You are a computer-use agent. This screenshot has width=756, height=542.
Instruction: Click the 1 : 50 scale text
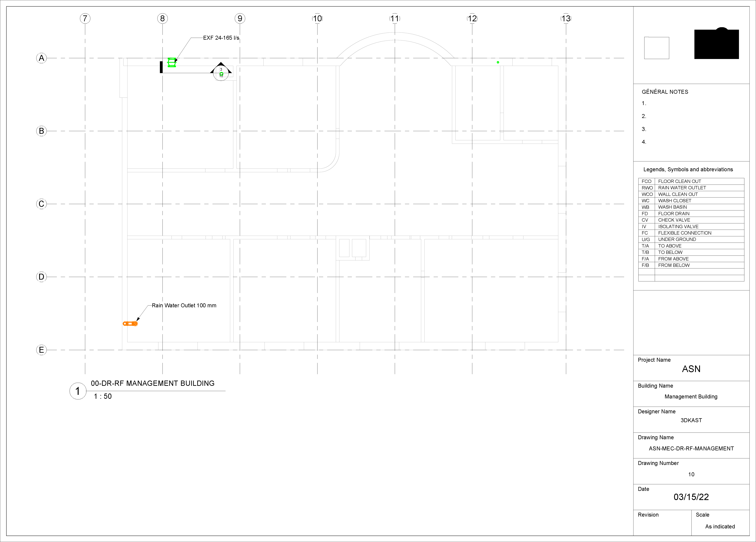pyautogui.click(x=103, y=396)
